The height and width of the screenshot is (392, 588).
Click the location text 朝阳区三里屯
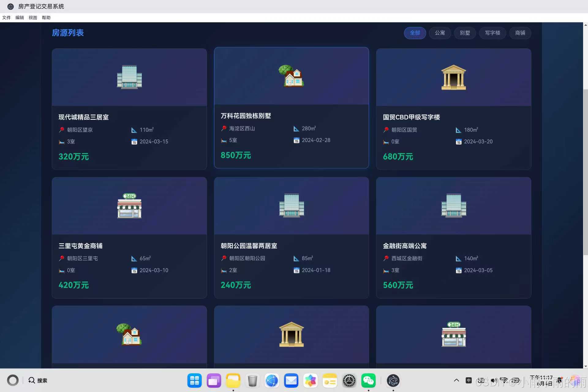(x=82, y=258)
